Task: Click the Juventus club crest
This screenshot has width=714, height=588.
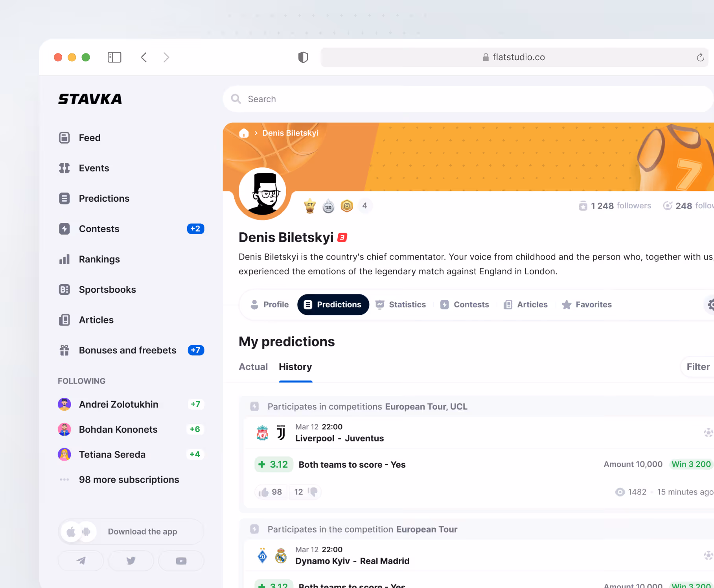Action: pos(281,433)
